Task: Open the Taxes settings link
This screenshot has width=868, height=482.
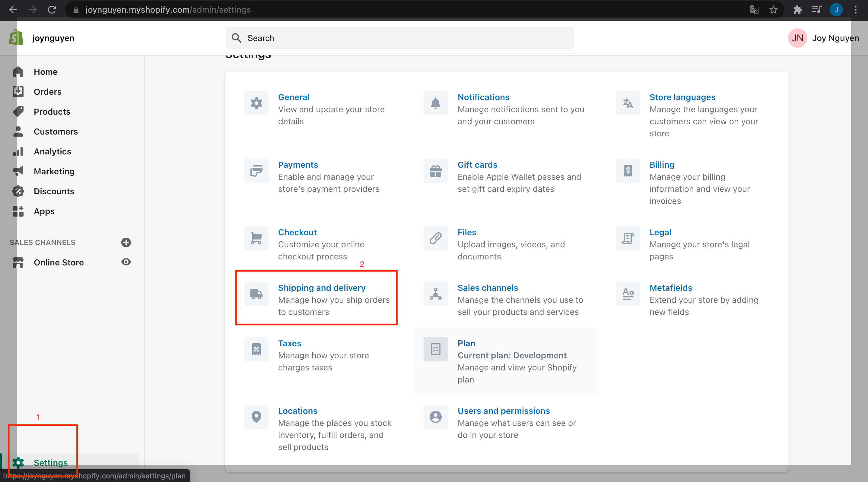Action: pos(289,343)
